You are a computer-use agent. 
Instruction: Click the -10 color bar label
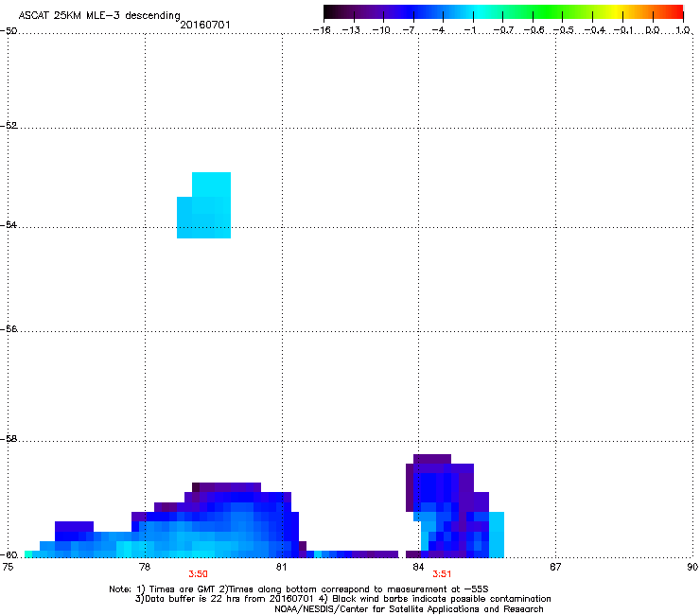click(x=381, y=30)
